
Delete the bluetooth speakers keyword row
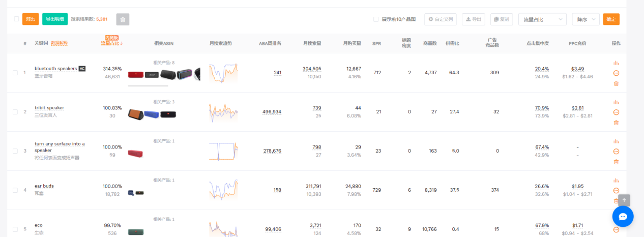(x=616, y=83)
